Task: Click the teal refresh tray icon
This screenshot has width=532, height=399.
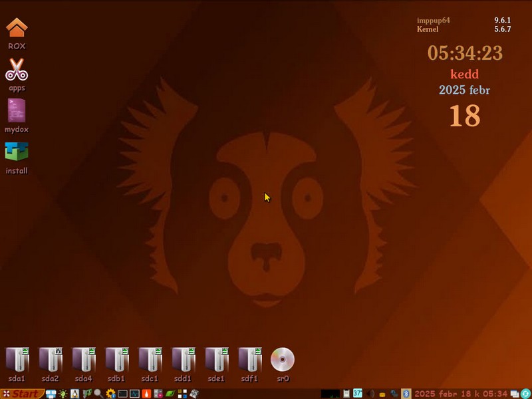Action: tap(525, 394)
